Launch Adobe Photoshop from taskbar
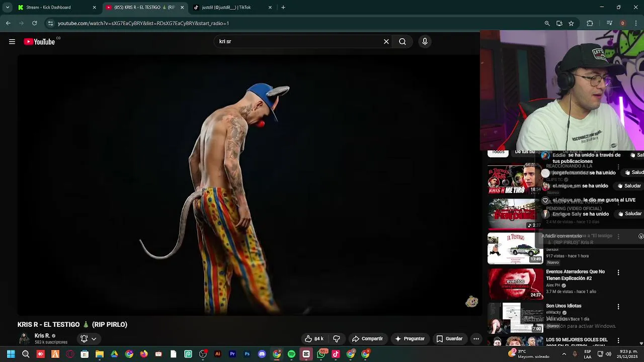Screen dimensions: 644x362 click(x=247, y=354)
